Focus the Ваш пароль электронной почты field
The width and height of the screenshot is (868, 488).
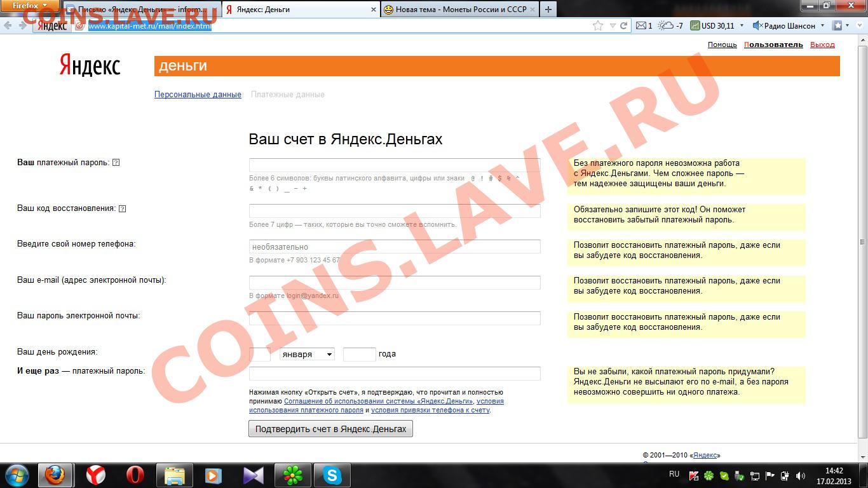395,318
